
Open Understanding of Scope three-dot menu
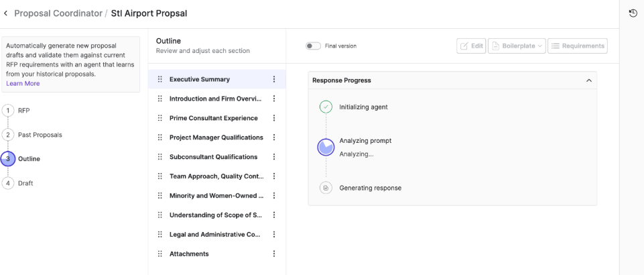click(274, 215)
